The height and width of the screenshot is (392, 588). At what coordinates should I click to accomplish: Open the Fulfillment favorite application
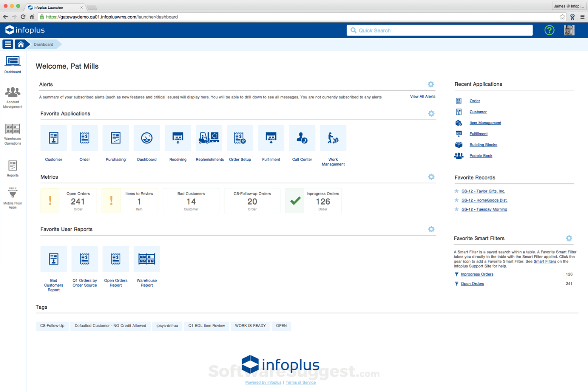[x=271, y=138]
